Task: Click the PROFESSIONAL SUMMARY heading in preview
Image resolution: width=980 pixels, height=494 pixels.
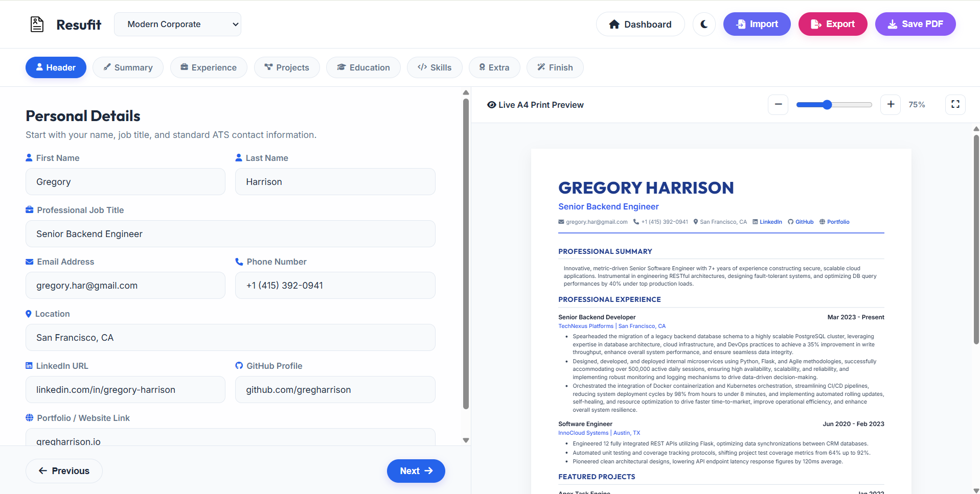Action: click(x=605, y=251)
